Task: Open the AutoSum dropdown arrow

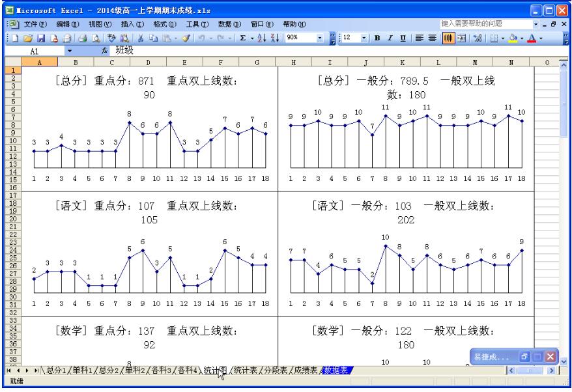Action: pyautogui.click(x=252, y=38)
